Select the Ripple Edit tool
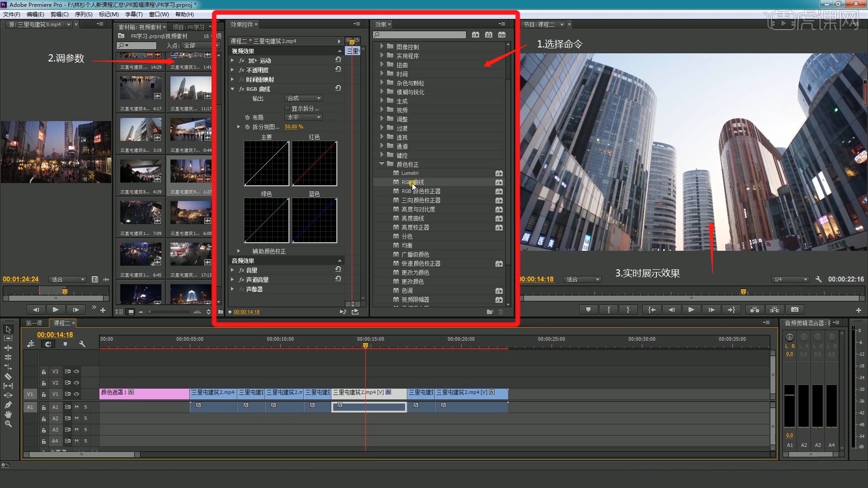868x488 pixels. tap(8, 348)
